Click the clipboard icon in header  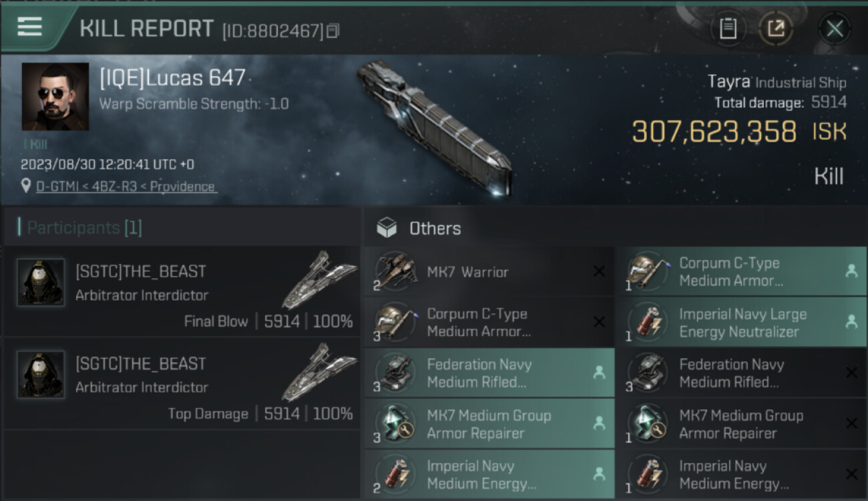(728, 29)
